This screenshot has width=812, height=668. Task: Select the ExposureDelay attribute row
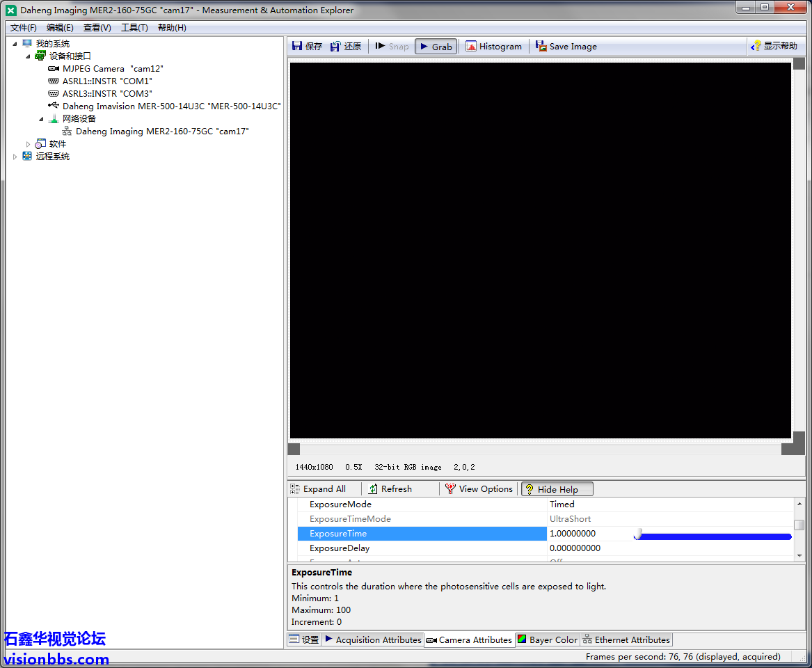(422, 548)
